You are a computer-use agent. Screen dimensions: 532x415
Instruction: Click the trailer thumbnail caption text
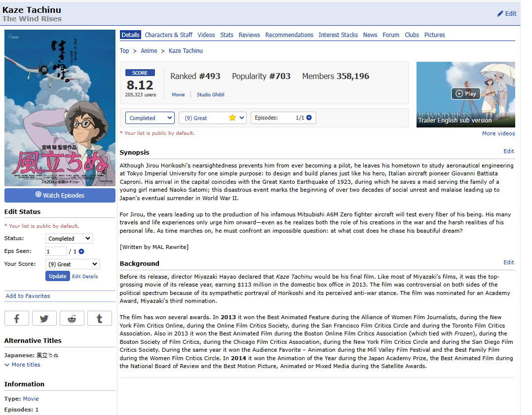coord(455,121)
